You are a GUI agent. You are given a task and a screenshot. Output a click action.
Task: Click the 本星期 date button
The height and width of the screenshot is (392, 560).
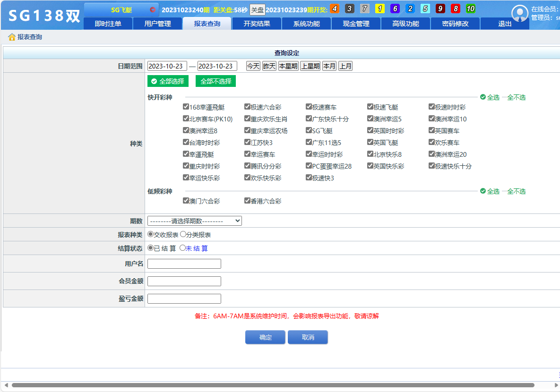coord(288,66)
